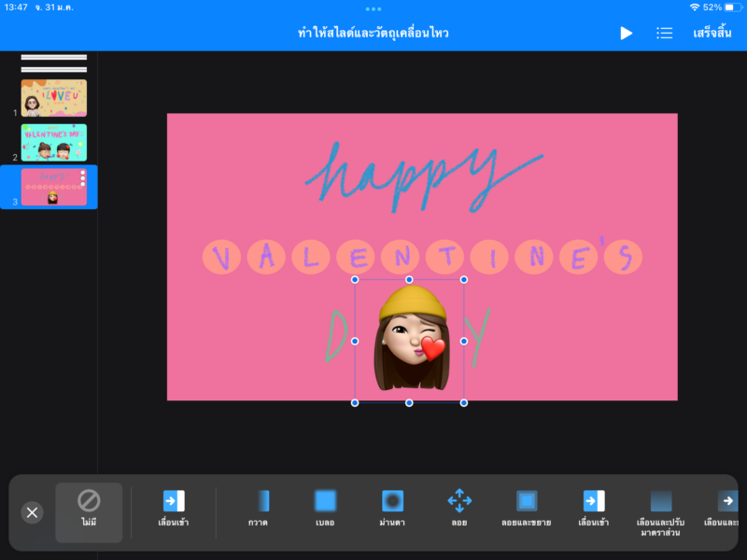Image resolution: width=747 pixels, height=560 pixels.
Task: Select the ไม่มี (None) effect
Action: [89, 511]
